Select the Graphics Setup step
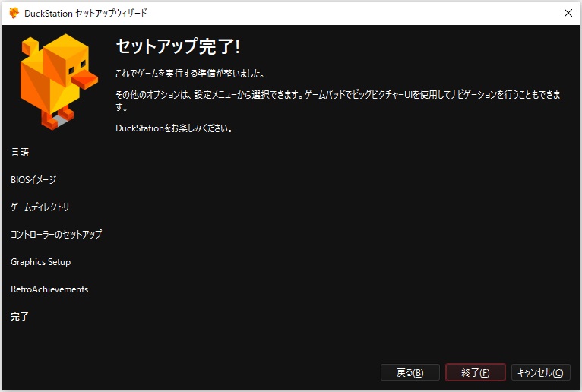Screen dimensions: 582x392 (x=40, y=261)
